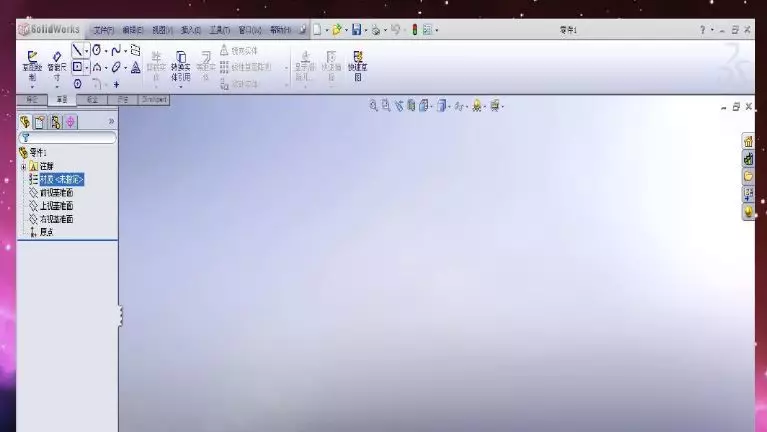The width and height of the screenshot is (767, 432).
Task: Open the PropertyManager tab icon
Action: [x=40, y=122]
